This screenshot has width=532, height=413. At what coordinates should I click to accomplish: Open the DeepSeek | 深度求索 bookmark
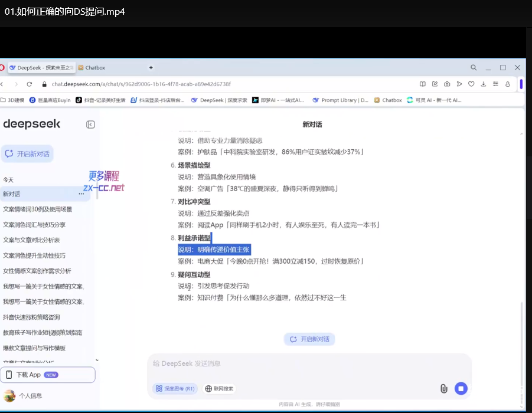click(219, 100)
